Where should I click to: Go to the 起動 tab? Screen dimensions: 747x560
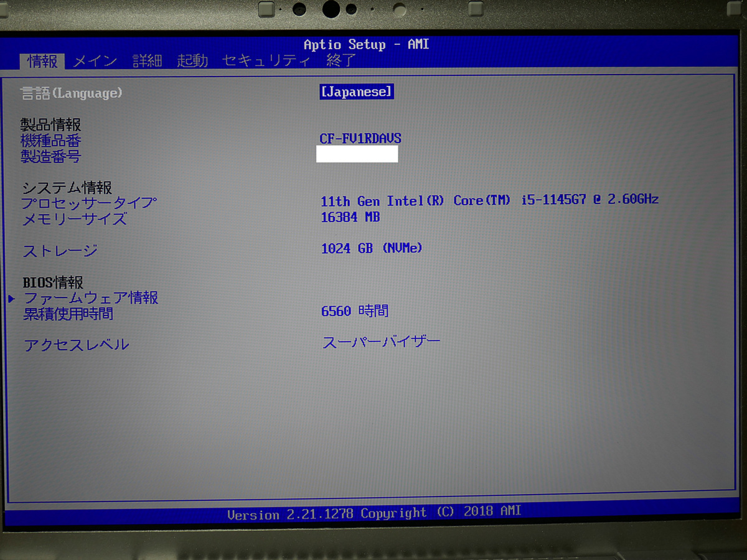[192, 61]
